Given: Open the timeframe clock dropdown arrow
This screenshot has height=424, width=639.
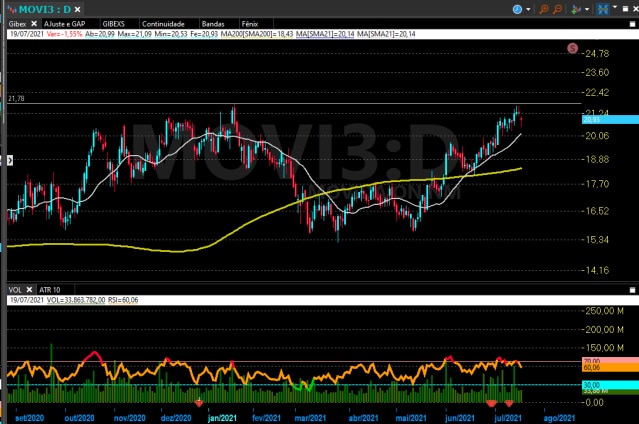Looking at the screenshot, I should pos(528,8).
